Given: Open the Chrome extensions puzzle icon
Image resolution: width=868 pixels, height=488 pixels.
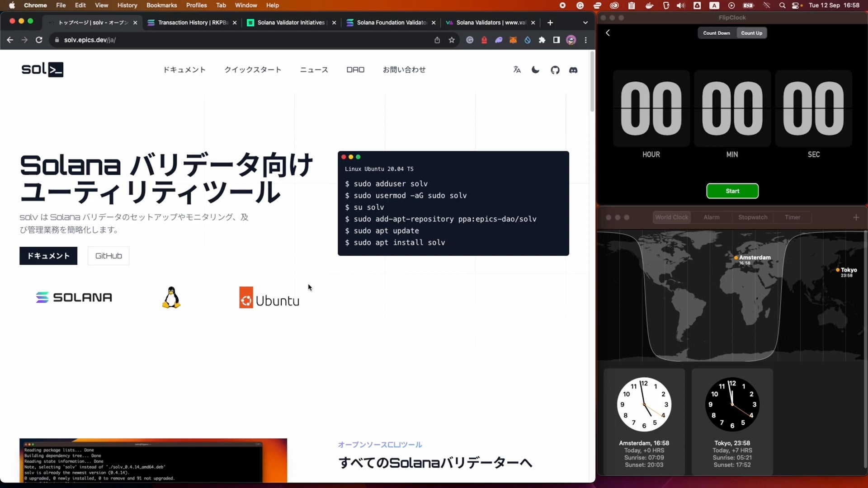Looking at the screenshot, I should 542,40.
